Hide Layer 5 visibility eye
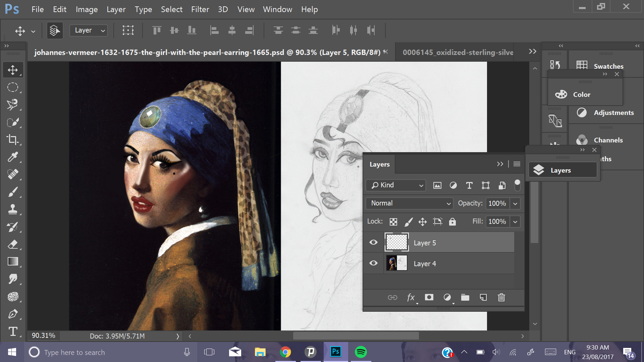The width and height of the screenshot is (644, 362). click(373, 242)
